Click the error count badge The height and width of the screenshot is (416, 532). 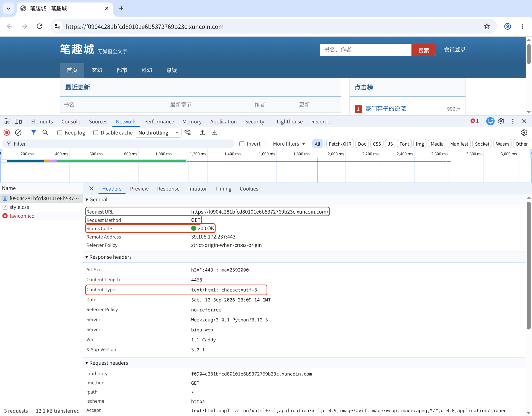tap(475, 121)
